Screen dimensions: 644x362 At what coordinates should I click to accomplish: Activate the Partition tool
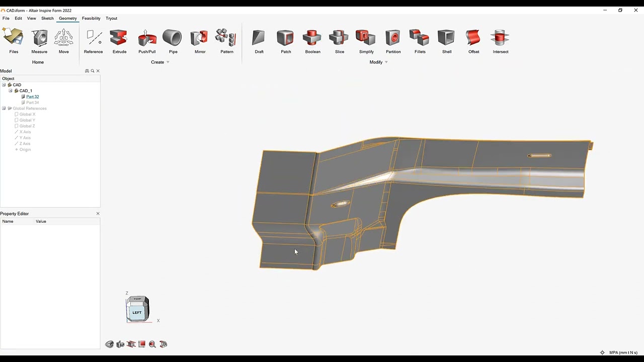[x=393, y=41]
